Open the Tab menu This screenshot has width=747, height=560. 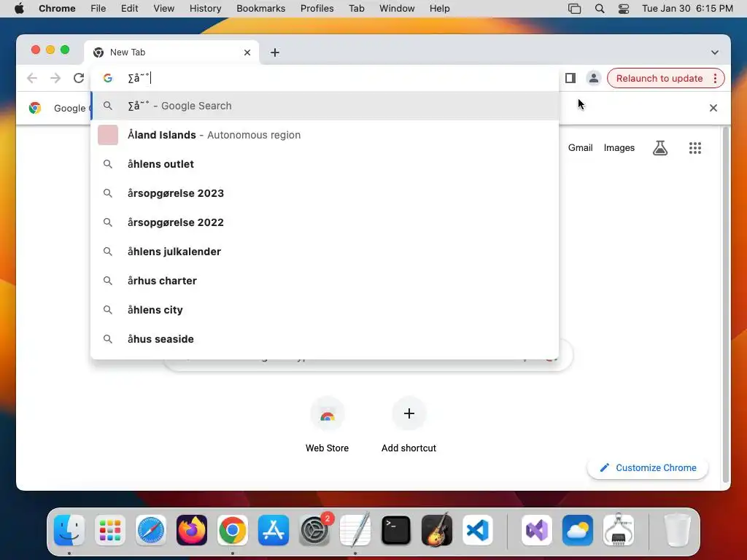tap(356, 9)
